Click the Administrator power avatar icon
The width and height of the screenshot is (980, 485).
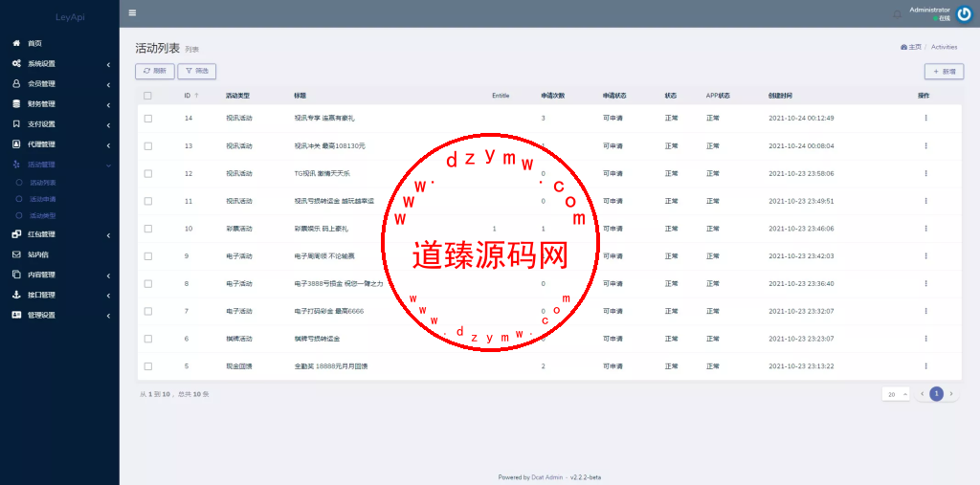(965, 14)
